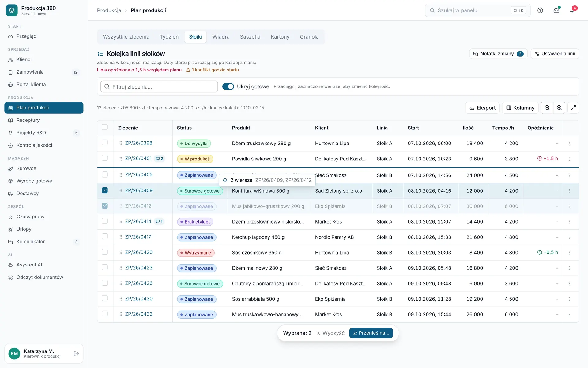The image size is (588, 368).
Task: Click the Produkcja 360 logo
Action: pos(12,10)
